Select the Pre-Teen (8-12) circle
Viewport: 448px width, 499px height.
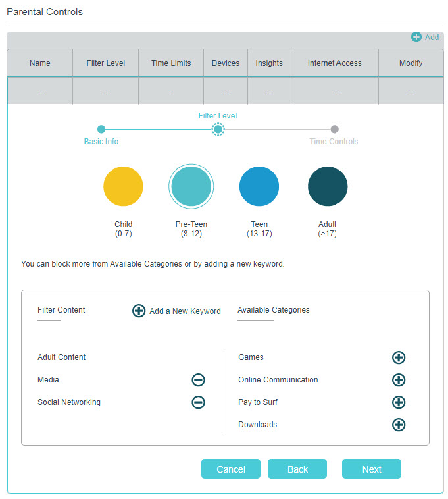[x=191, y=186]
